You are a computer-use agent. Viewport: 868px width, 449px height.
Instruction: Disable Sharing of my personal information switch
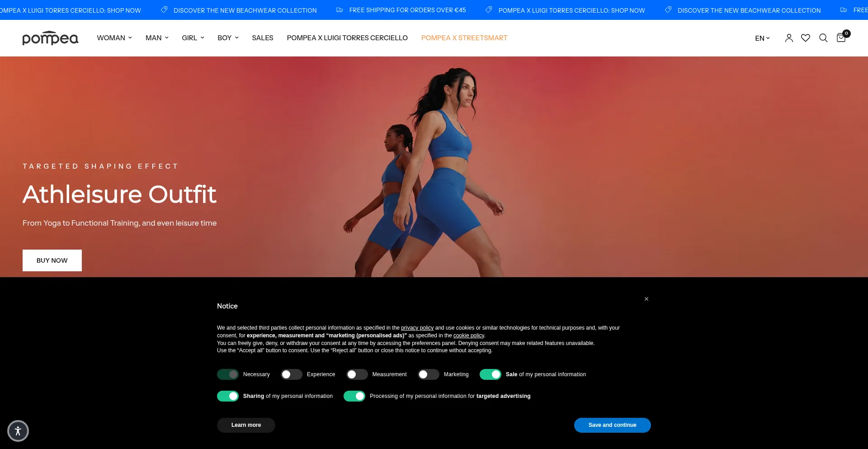pos(228,396)
